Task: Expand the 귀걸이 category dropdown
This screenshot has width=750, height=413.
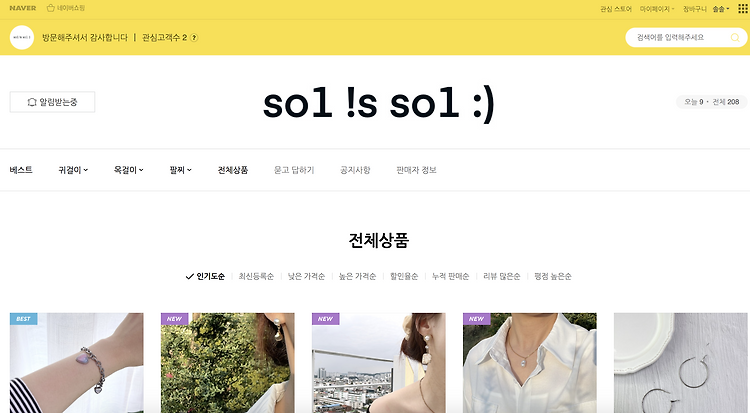Action: click(x=73, y=170)
